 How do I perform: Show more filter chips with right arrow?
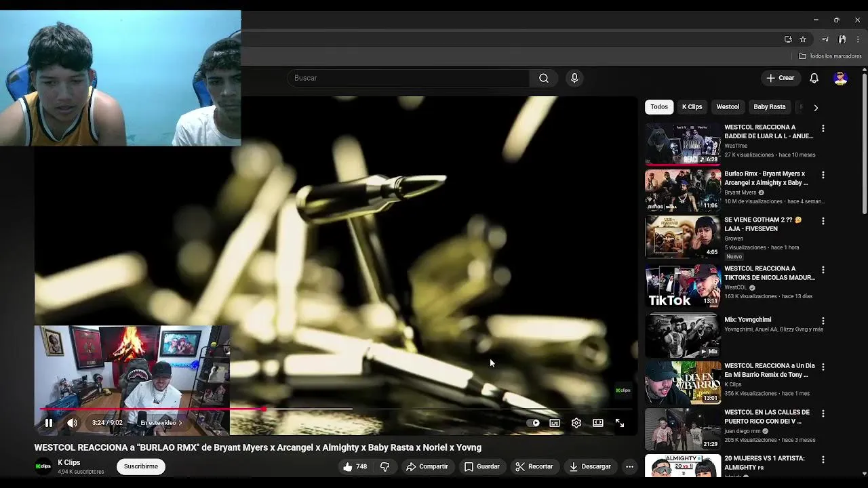pos(816,107)
